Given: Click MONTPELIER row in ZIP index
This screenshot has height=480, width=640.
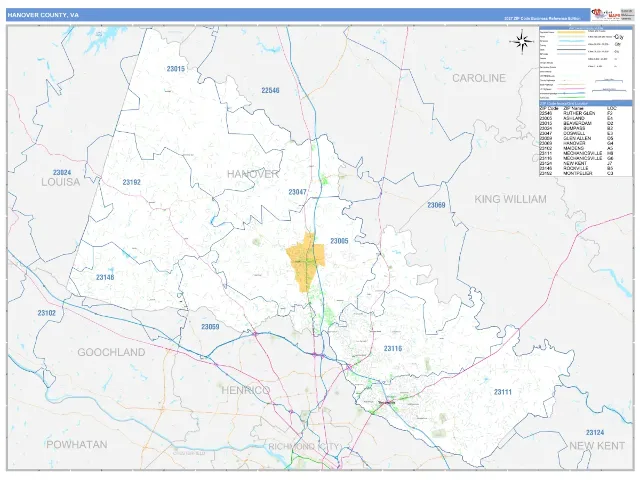Looking at the screenshot, I should point(577,173).
